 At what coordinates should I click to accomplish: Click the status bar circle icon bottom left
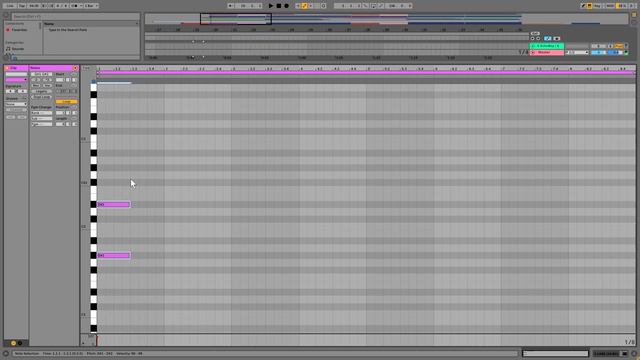point(6,353)
